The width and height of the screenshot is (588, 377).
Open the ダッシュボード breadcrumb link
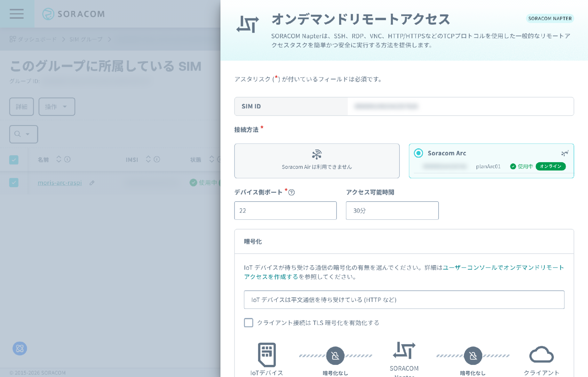pos(37,39)
